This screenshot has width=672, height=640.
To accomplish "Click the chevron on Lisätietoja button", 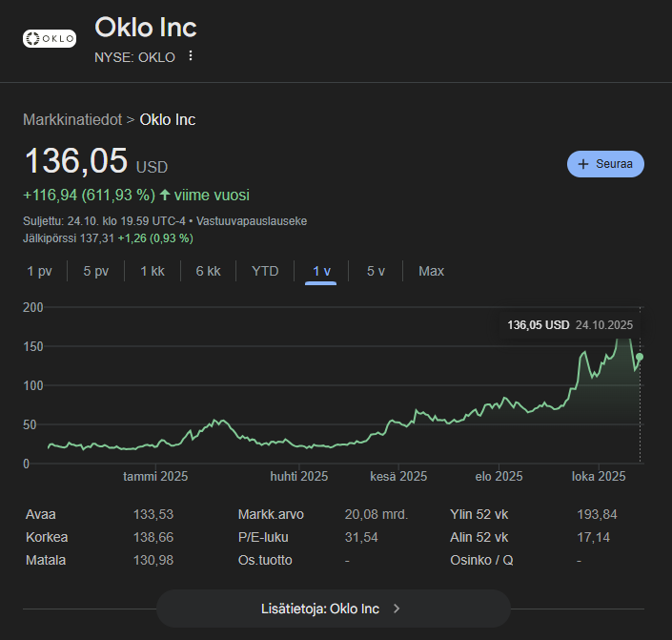I will pos(397,608).
